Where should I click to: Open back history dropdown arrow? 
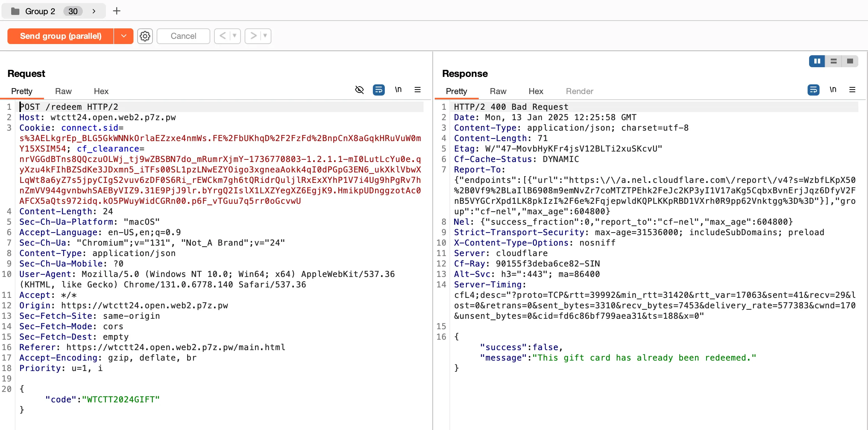click(235, 36)
